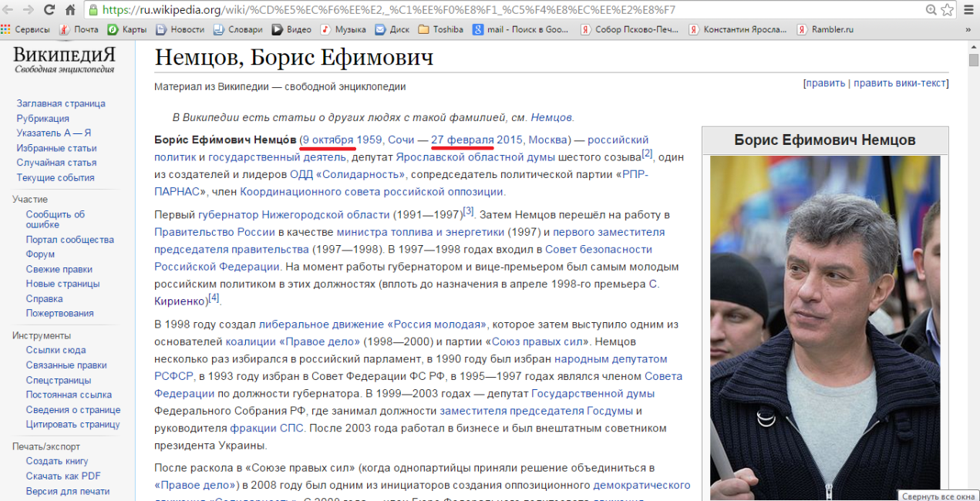Screen dimensions: 980x501
Task: Click the vertical scrollbar thumb
Action: [x=973, y=61]
